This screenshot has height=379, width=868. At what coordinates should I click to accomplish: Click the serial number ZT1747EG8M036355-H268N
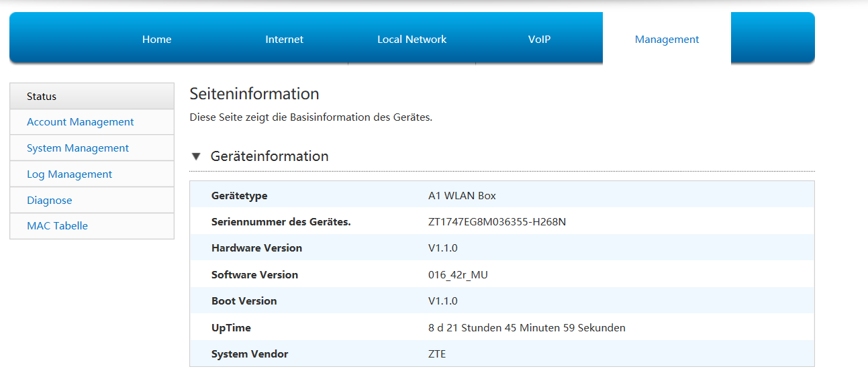pos(497,221)
